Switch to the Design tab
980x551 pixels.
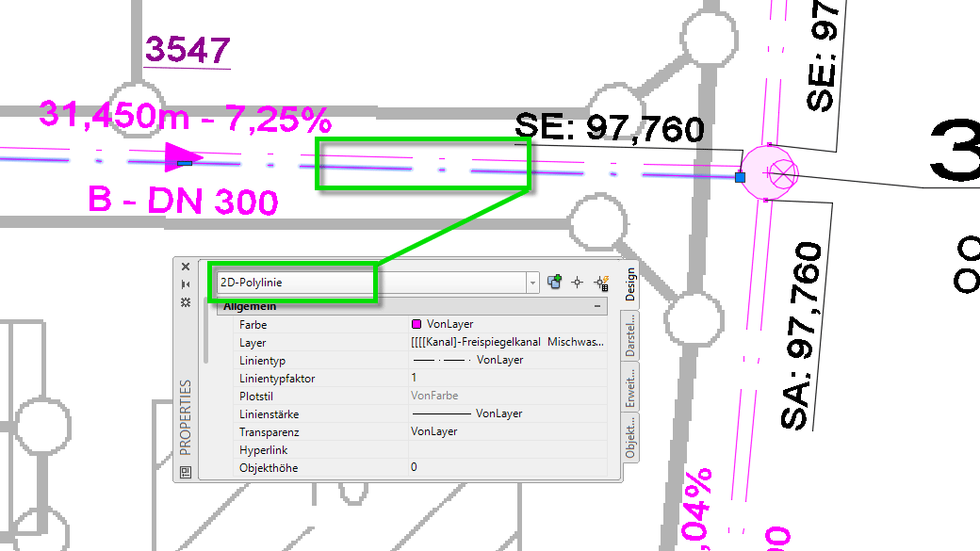pos(631,286)
